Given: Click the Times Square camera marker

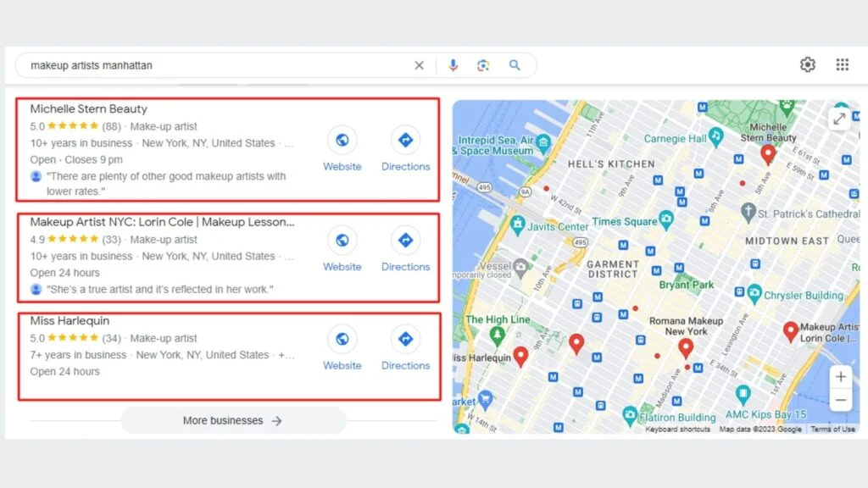Looking at the screenshot, I should point(666,219).
